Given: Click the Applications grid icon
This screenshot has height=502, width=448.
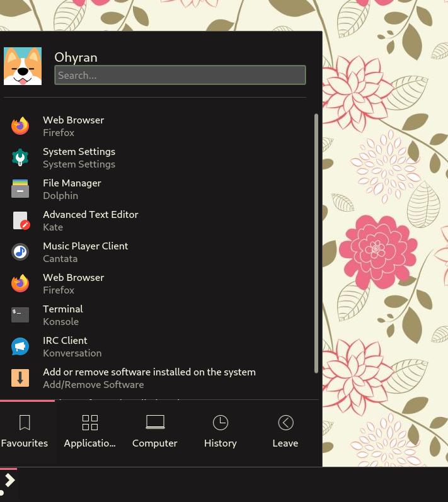Looking at the screenshot, I should (x=90, y=423).
